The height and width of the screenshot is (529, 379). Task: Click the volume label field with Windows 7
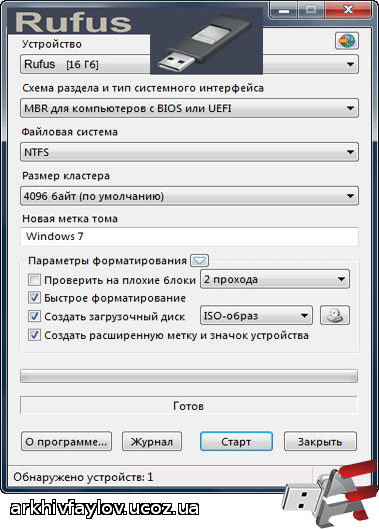click(189, 236)
